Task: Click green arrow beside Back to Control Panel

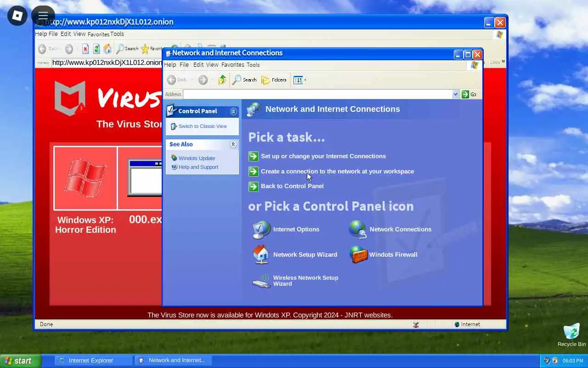Action: [253, 186]
